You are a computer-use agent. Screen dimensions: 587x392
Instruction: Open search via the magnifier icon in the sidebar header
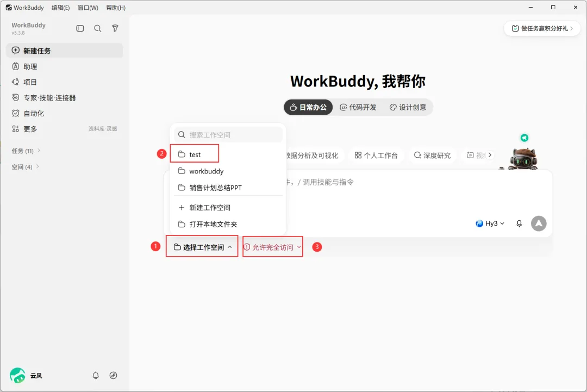[x=98, y=28]
